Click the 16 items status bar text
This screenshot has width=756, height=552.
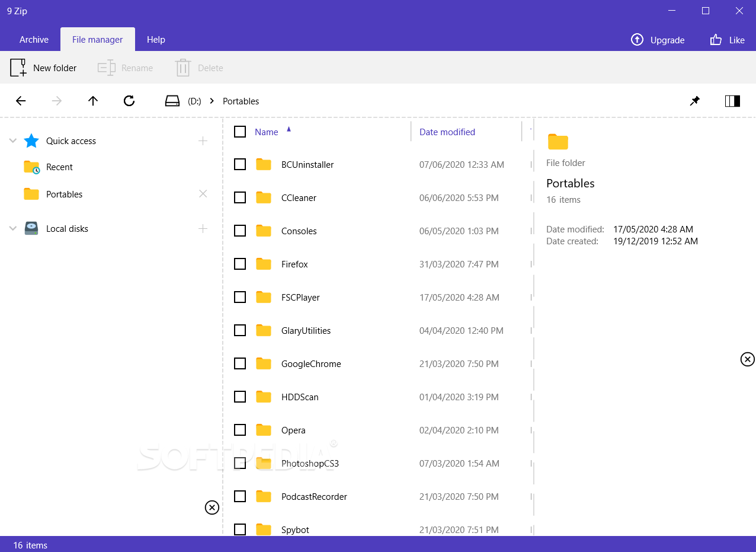(x=30, y=545)
